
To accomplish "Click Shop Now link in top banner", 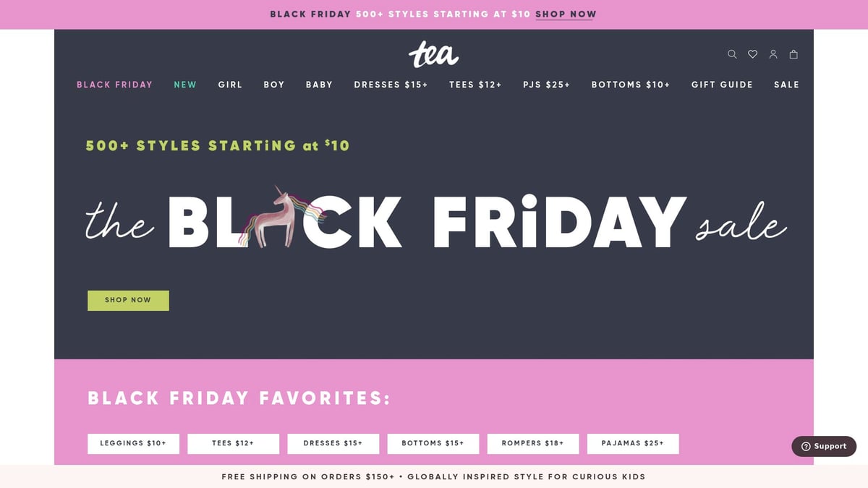I will [566, 14].
